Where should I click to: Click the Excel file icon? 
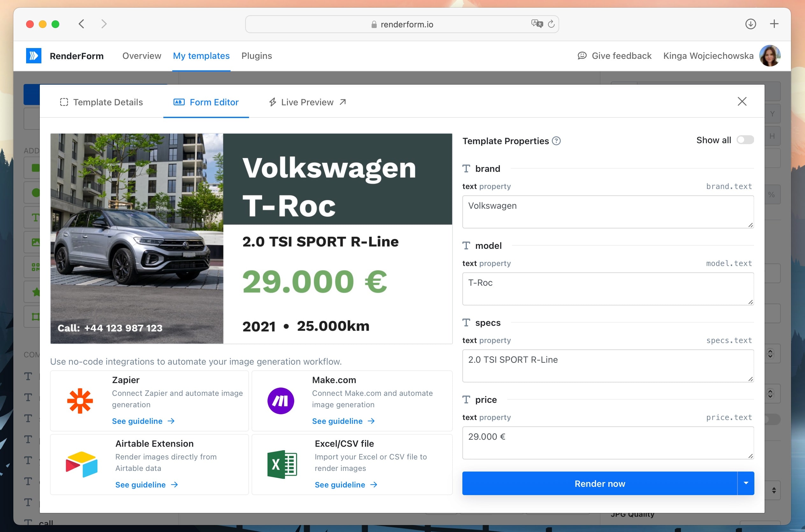(282, 464)
